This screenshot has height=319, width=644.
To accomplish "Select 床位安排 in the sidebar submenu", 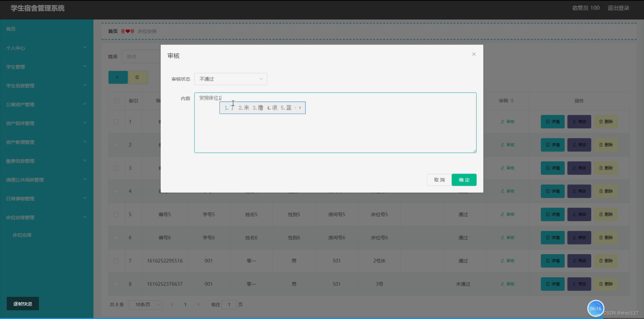I will 22,235.
